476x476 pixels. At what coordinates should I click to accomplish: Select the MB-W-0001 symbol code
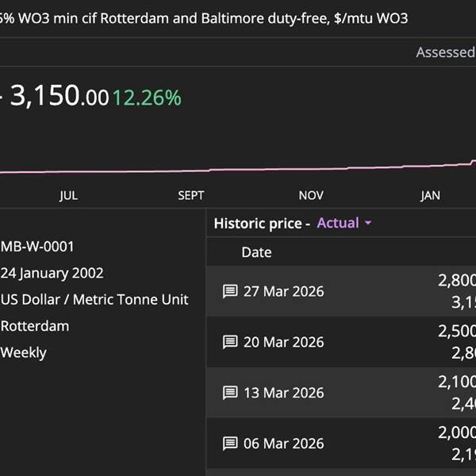(38, 247)
